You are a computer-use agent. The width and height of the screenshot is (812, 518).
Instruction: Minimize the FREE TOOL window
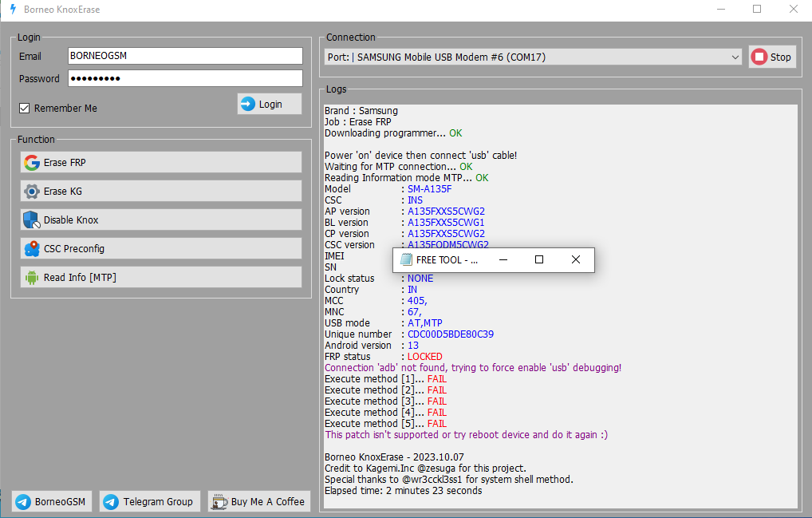click(503, 259)
